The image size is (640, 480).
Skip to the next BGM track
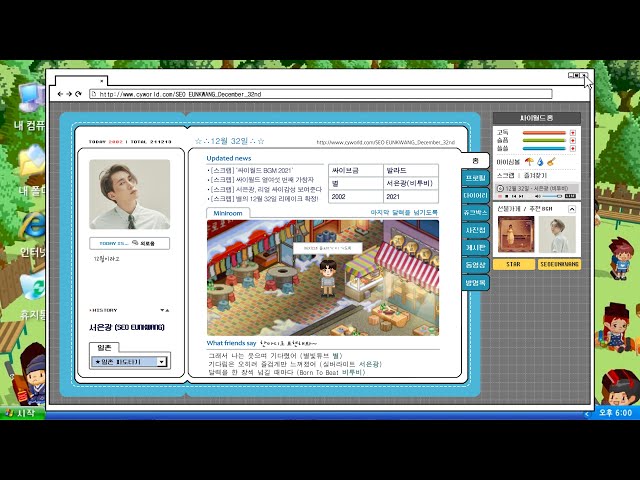pos(521,196)
